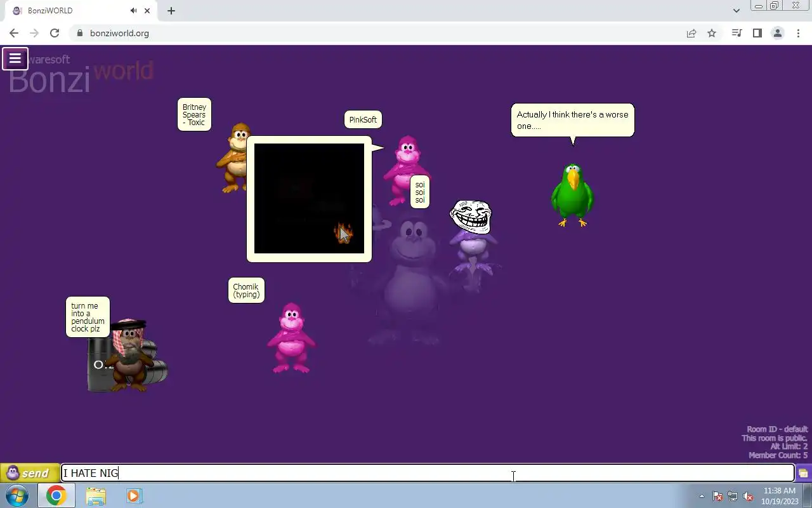Click Chrome icon in taskbar
The height and width of the screenshot is (508, 812).
tap(56, 496)
